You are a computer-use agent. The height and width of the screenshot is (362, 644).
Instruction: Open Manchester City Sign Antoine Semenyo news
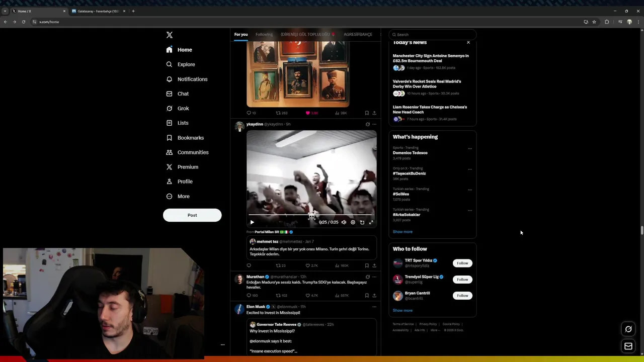point(432,61)
